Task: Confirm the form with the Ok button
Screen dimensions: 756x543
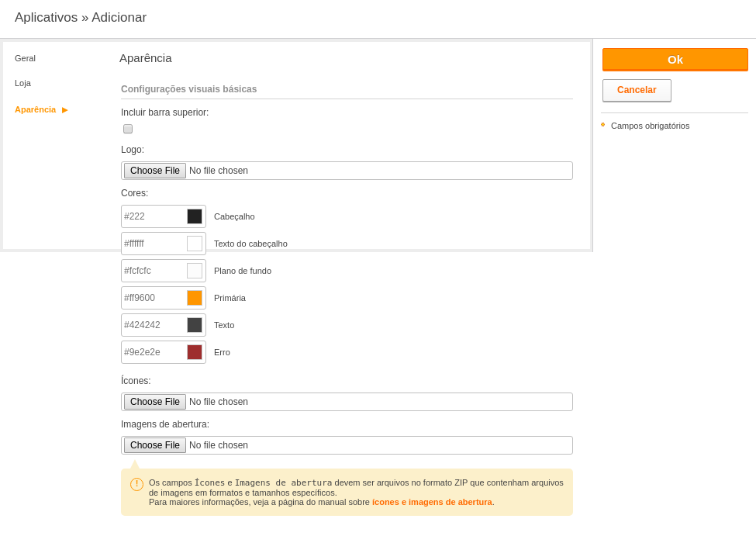Action: (675, 60)
